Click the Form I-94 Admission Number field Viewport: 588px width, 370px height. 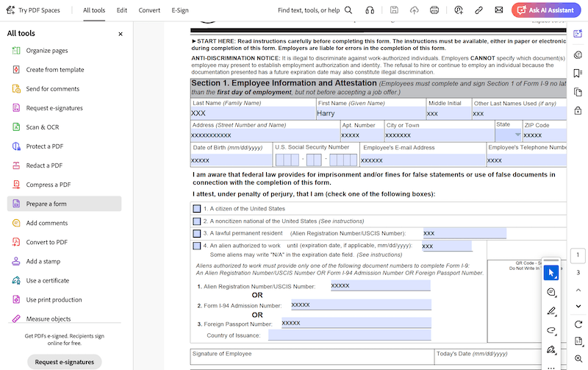coord(361,305)
